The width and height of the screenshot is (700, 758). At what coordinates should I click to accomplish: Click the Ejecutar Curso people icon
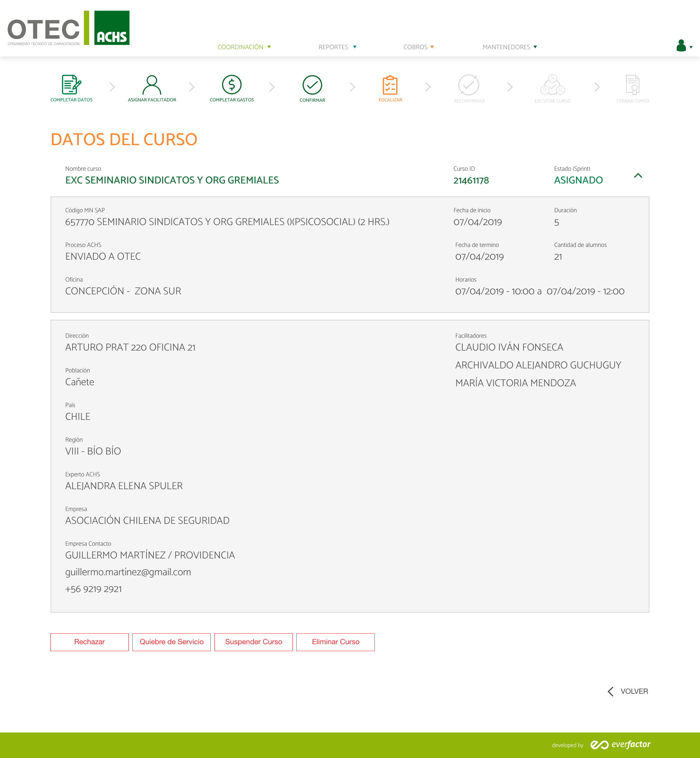point(552,85)
